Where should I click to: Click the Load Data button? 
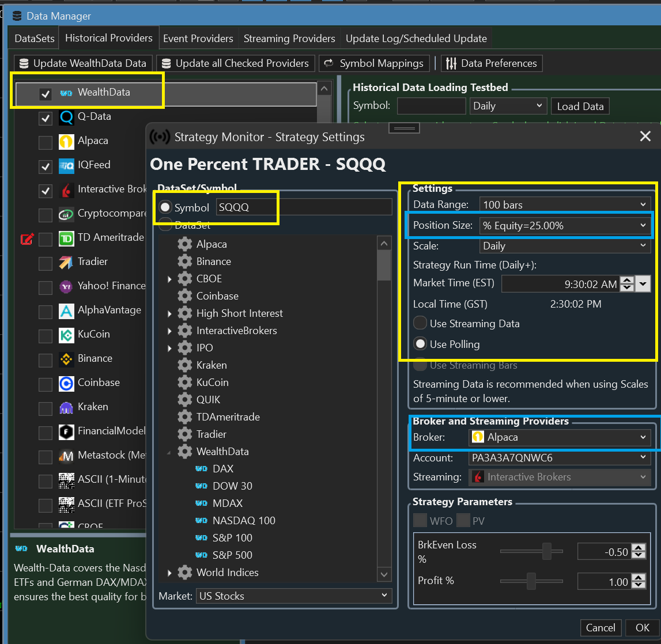(x=580, y=107)
